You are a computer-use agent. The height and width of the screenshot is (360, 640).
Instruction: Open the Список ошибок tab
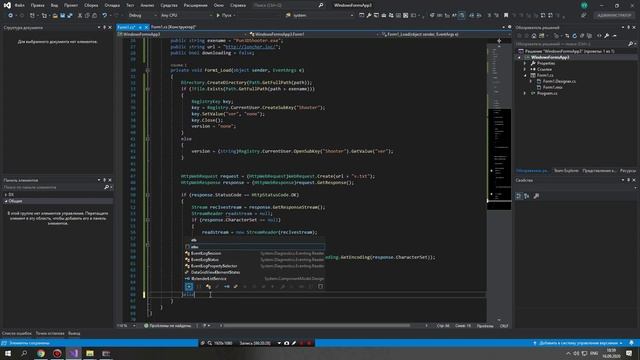(17, 333)
